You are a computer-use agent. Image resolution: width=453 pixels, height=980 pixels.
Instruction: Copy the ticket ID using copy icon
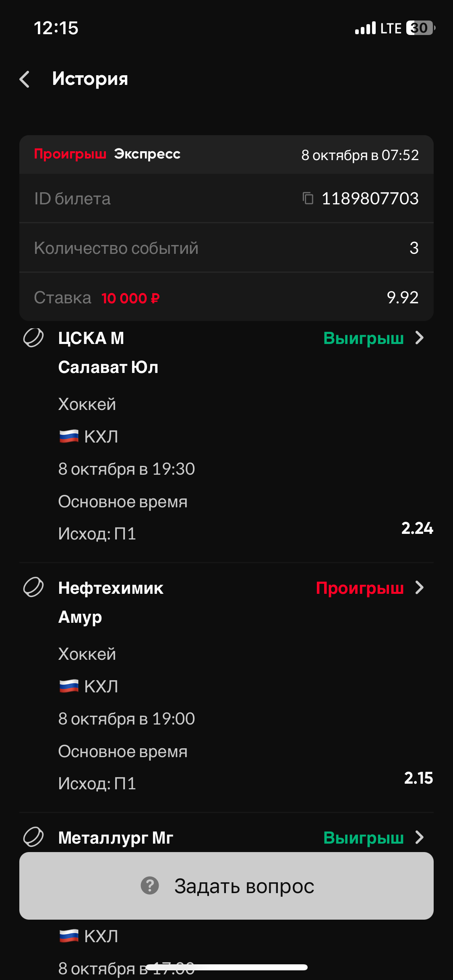pos(308,198)
